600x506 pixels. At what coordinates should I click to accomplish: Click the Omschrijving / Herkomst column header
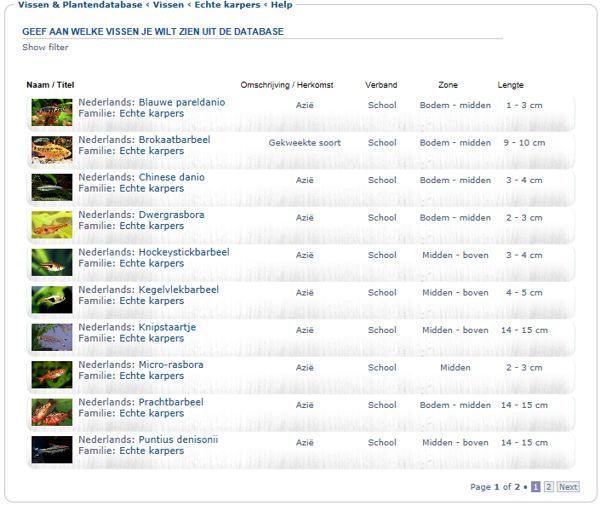click(287, 85)
